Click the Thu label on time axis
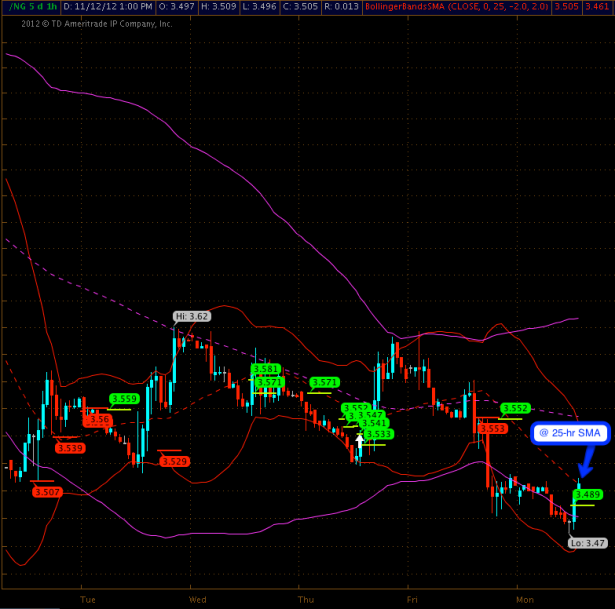The height and width of the screenshot is (609, 615). [305, 600]
